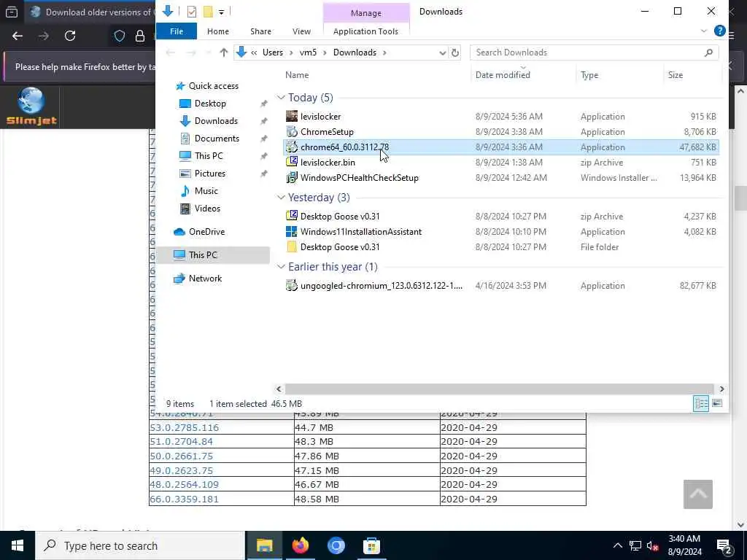The width and height of the screenshot is (747, 560).
Task: Open File Explorer from the taskbar
Action: point(264,545)
